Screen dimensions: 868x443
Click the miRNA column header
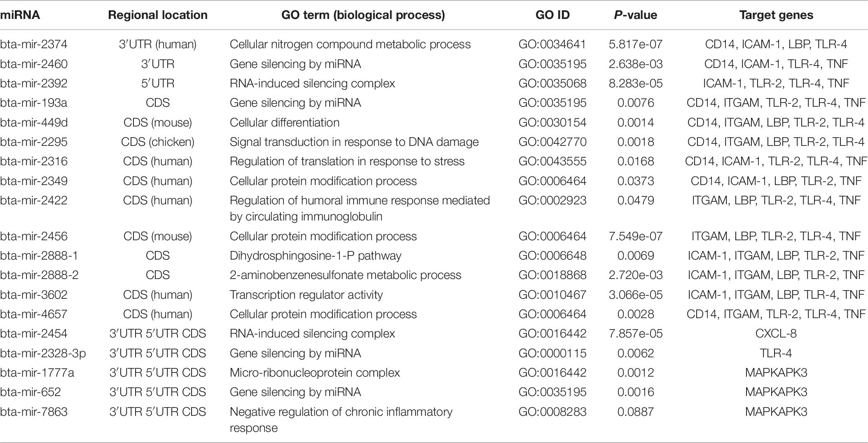(20, 15)
